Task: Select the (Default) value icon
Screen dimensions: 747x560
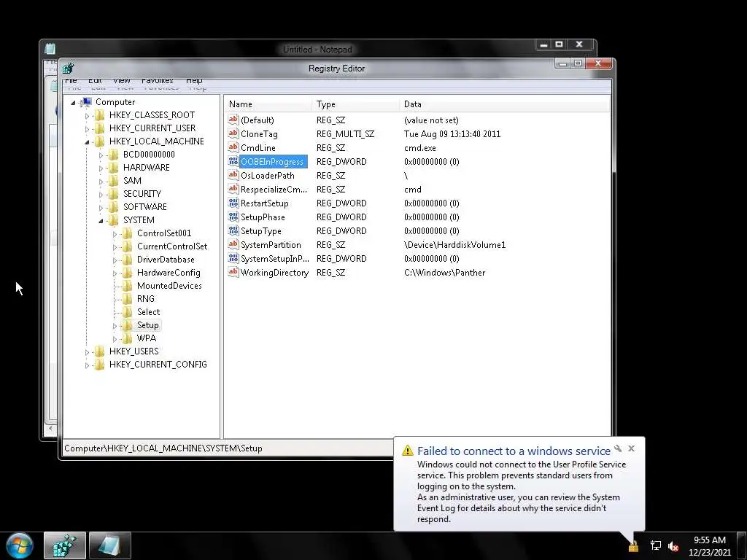Action: point(233,120)
